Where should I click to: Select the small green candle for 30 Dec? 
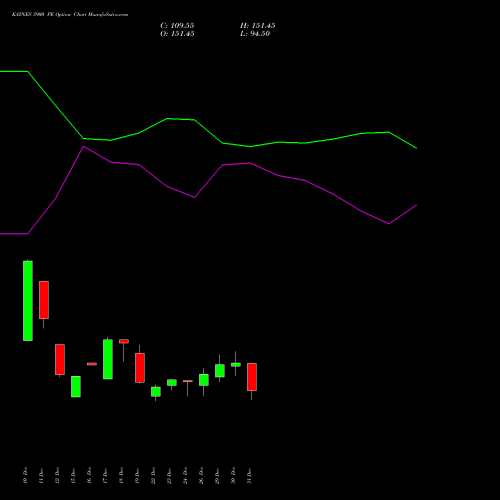click(x=236, y=365)
